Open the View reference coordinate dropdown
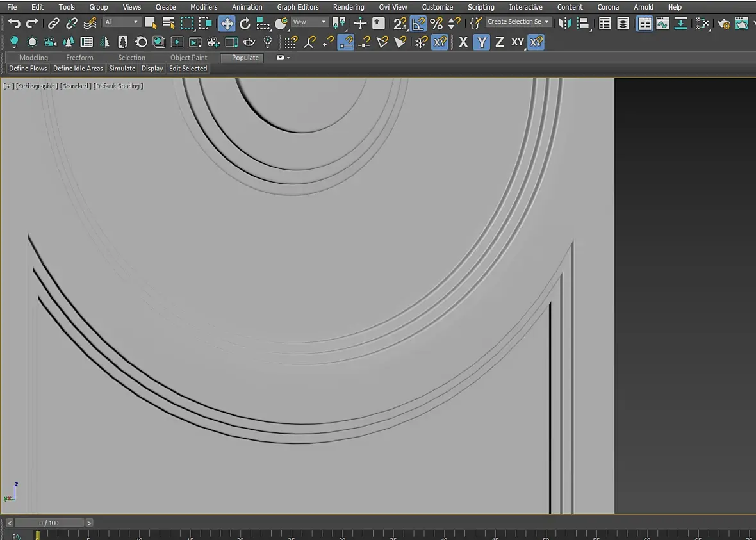 [x=309, y=22]
